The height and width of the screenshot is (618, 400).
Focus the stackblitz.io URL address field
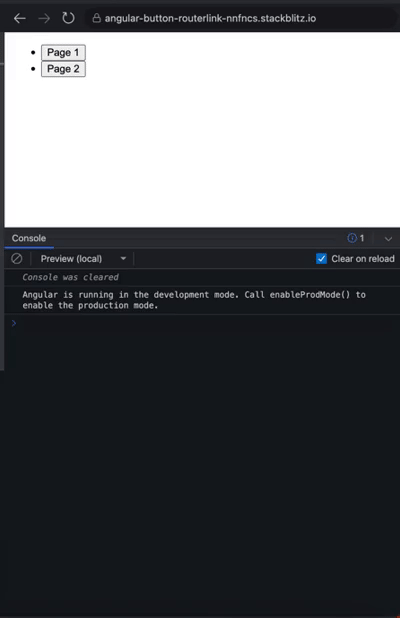pos(210,19)
